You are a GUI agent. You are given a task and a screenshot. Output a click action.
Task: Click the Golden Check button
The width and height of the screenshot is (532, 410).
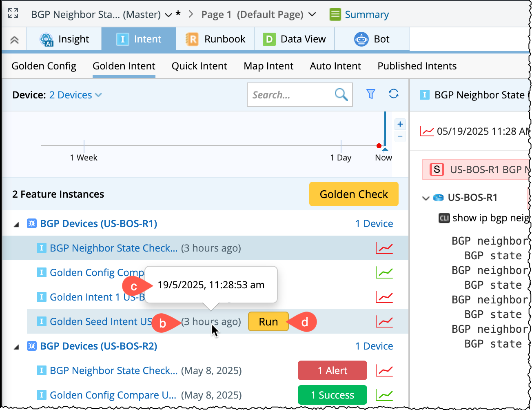click(x=353, y=194)
